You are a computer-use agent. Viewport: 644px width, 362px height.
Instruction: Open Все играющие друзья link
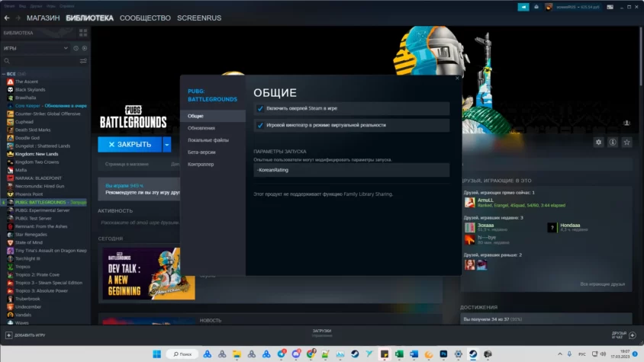[602, 284]
